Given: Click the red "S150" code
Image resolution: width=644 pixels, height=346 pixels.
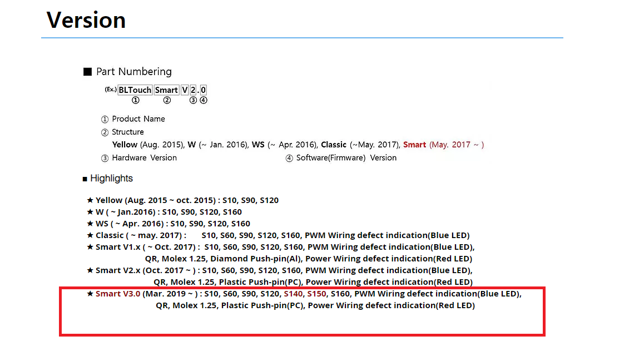Looking at the screenshot, I should click(316, 294).
